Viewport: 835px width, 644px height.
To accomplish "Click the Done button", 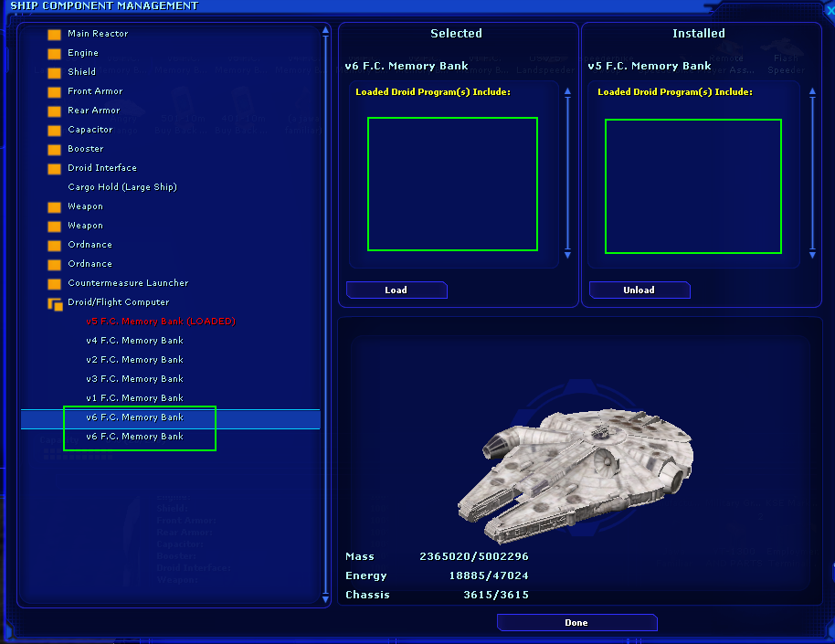I will (x=576, y=622).
